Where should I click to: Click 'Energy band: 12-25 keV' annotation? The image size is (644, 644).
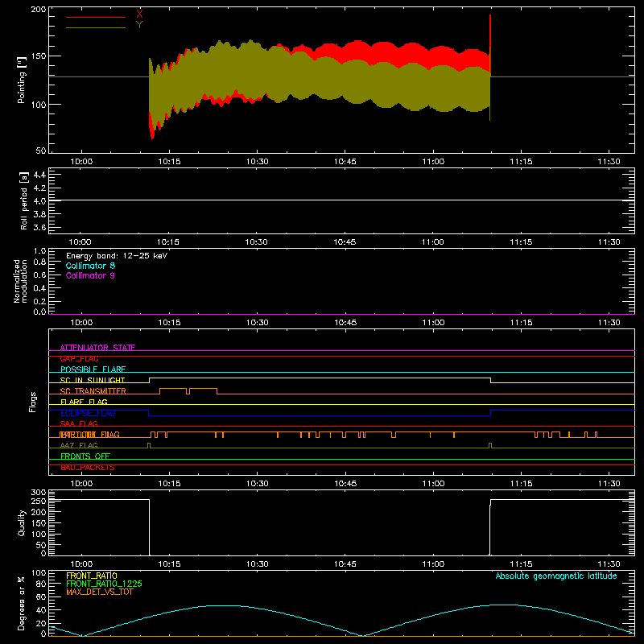tap(117, 256)
